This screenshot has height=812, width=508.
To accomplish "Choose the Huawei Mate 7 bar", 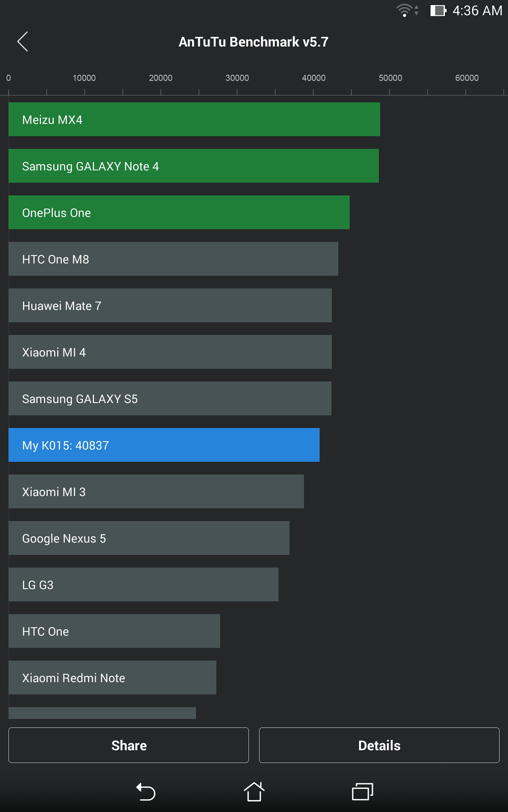I will 170,305.
